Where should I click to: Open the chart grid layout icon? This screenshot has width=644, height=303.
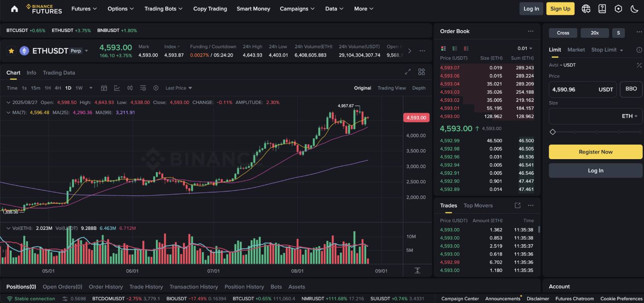click(421, 72)
